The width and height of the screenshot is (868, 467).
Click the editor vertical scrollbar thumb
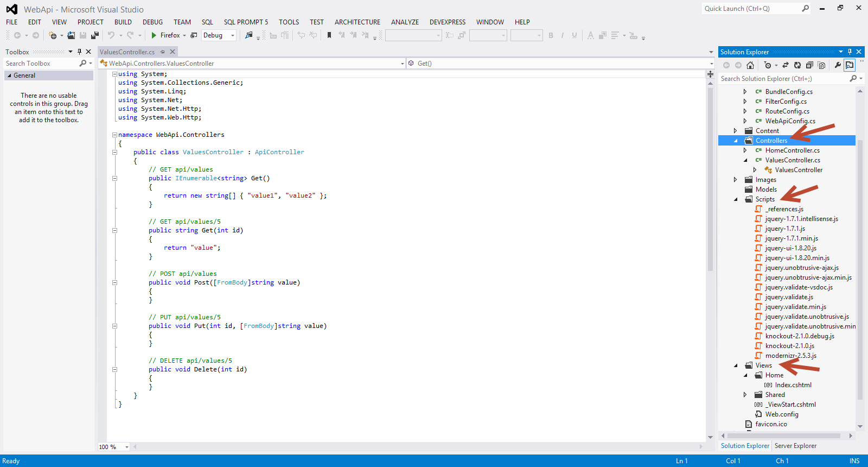710,179
